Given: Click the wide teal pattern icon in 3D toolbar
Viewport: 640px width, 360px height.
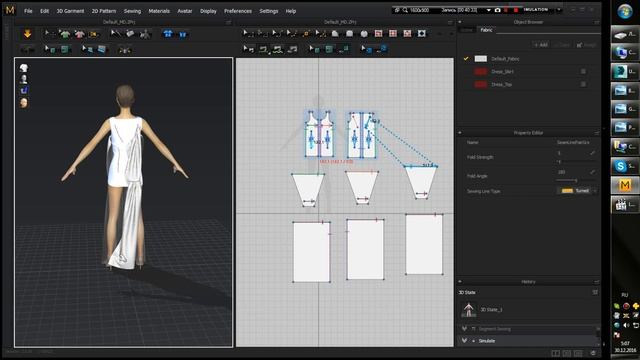Looking at the screenshot, I should point(65,49).
